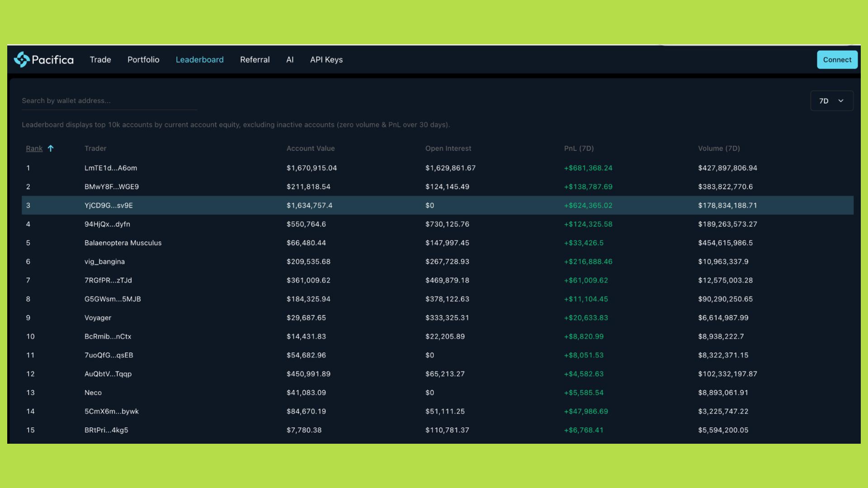The width and height of the screenshot is (868, 488).
Task: Switch to the Portfolio tab
Action: click(143, 60)
